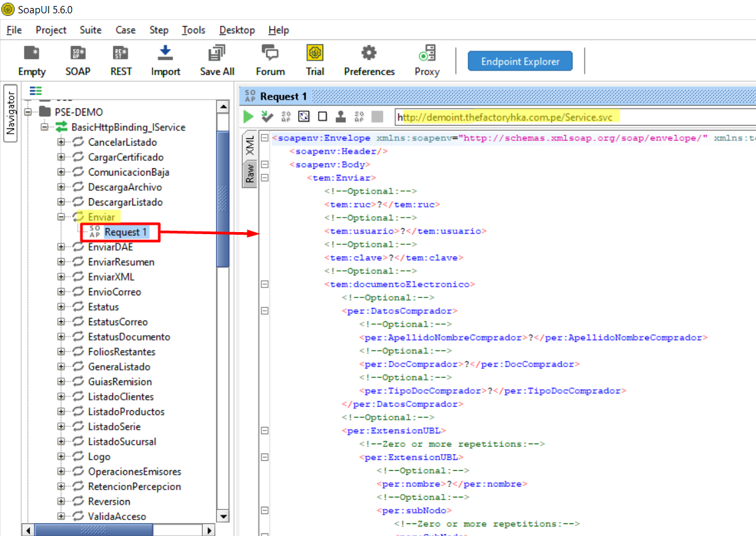Expand the CancelarListado operation plus box
Viewport: 756px width, 536px height.
point(61,142)
